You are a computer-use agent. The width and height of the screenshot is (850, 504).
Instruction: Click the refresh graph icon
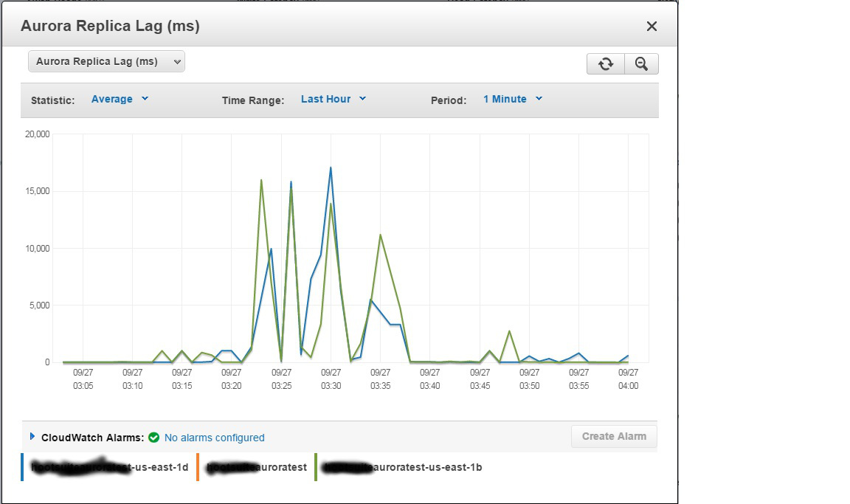(x=606, y=64)
